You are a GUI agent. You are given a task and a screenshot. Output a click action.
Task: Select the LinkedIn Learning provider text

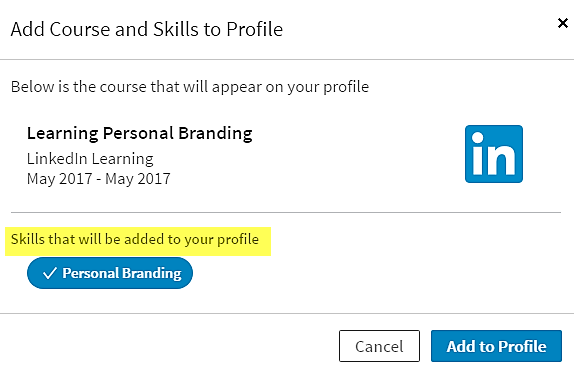click(90, 159)
